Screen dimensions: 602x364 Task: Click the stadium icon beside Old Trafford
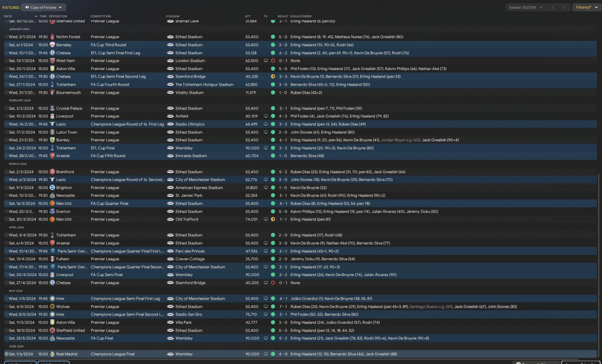170,219
